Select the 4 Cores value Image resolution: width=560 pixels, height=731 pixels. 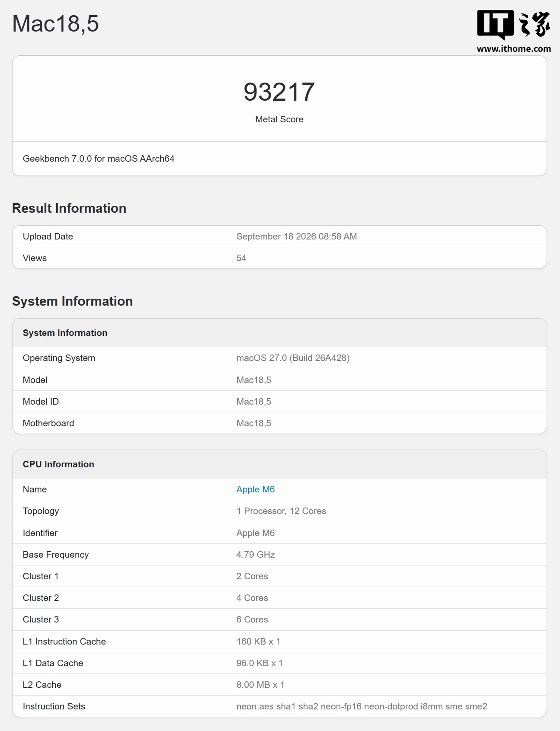point(252,598)
